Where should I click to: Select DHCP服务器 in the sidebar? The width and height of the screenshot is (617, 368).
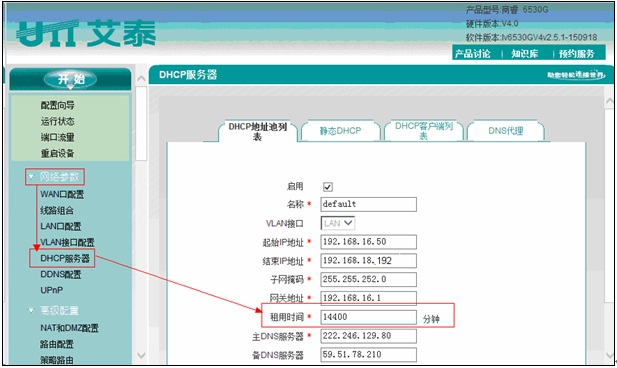(x=65, y=258)
